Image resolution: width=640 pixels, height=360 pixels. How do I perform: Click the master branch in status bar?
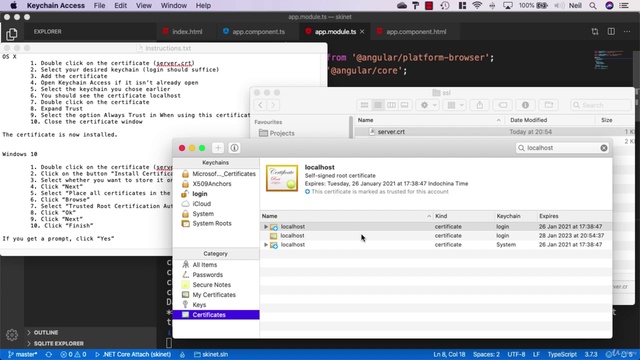coord(22,354)
